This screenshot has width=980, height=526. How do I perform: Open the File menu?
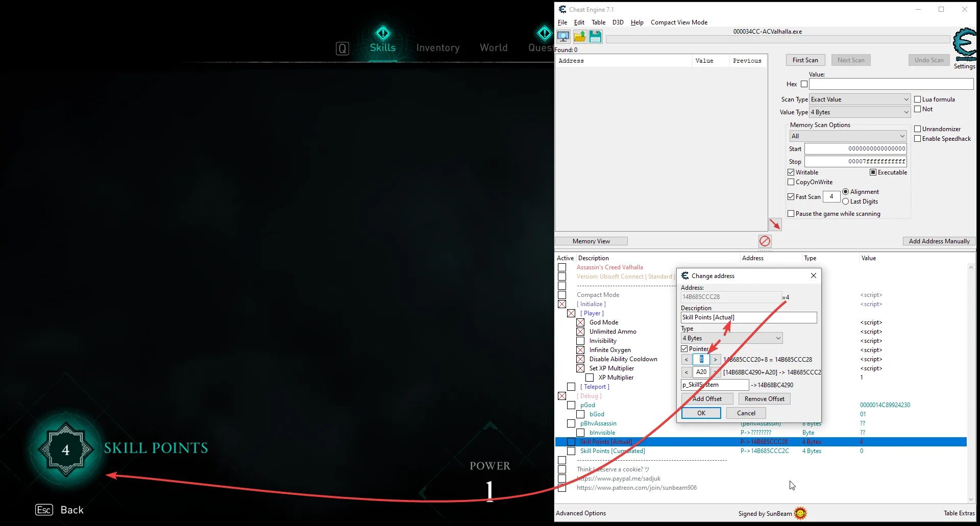click(562, 22)
